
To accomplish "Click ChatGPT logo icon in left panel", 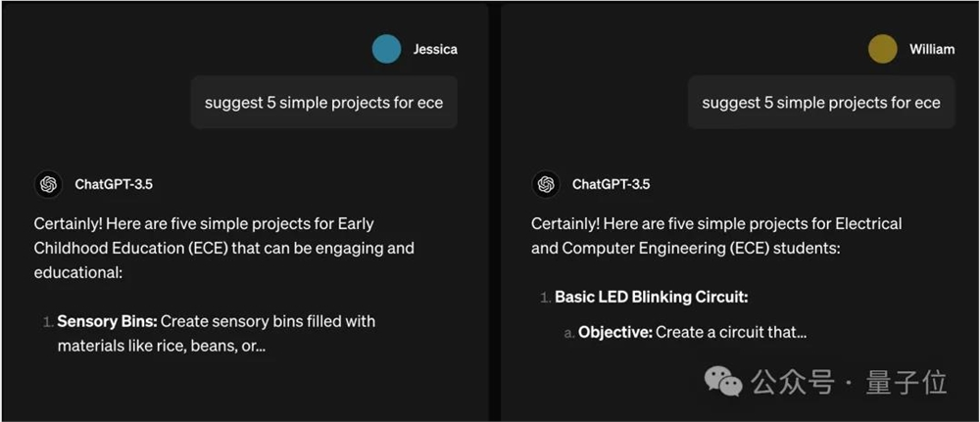I will click(48, 184).
